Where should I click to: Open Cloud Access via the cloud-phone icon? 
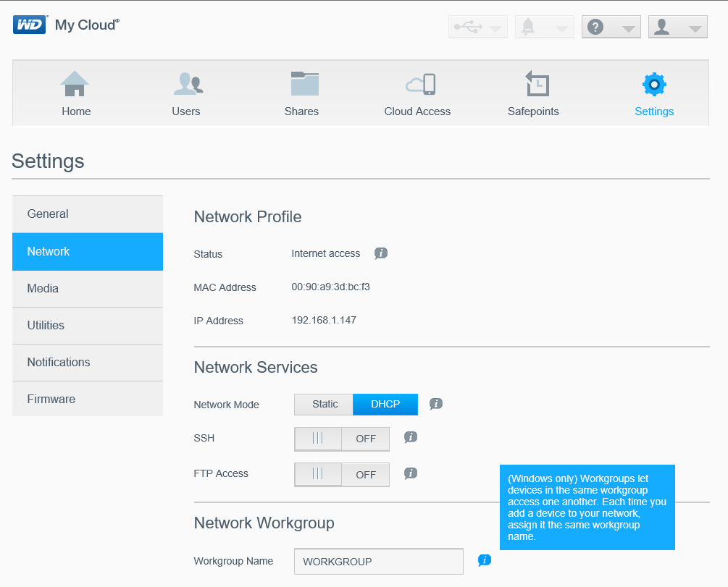421,84
